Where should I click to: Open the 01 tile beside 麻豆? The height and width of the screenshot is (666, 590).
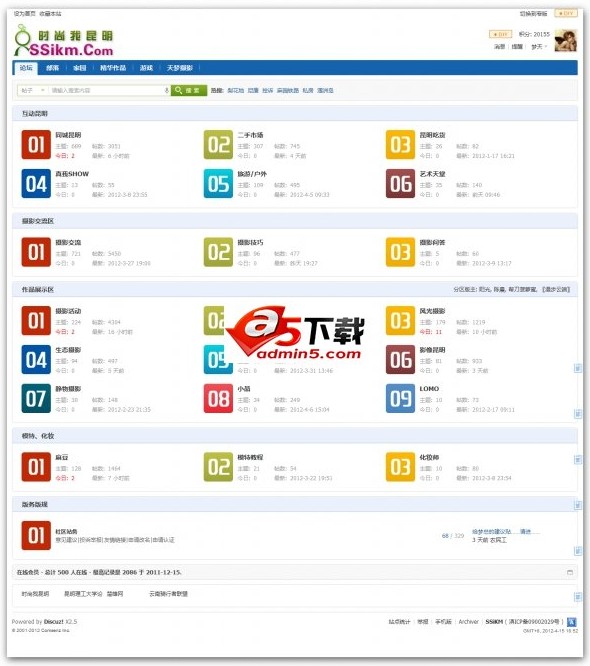click(36, 467)
